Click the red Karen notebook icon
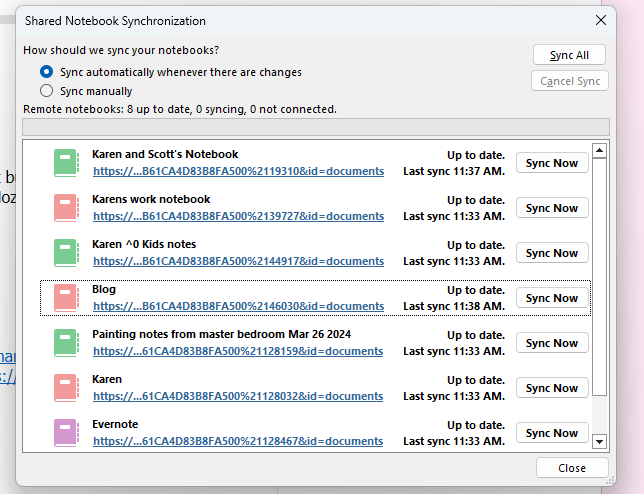644x494 pixels. click(66, 388)
